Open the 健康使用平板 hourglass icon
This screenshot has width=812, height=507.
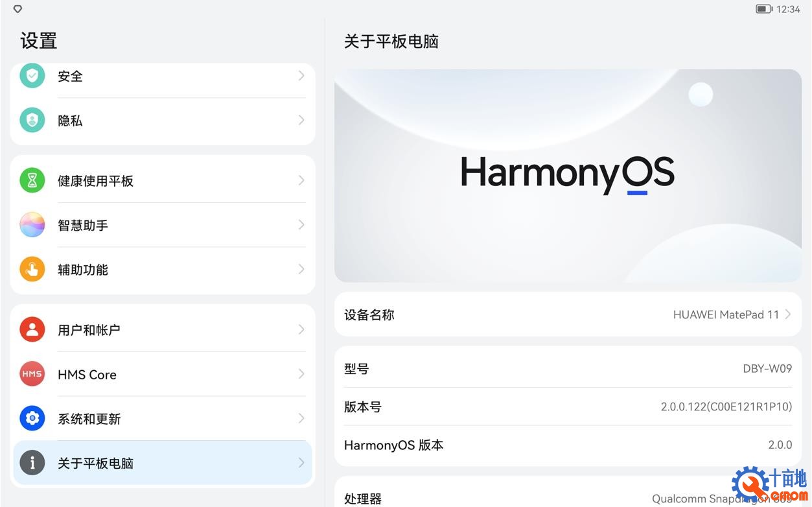32,180
